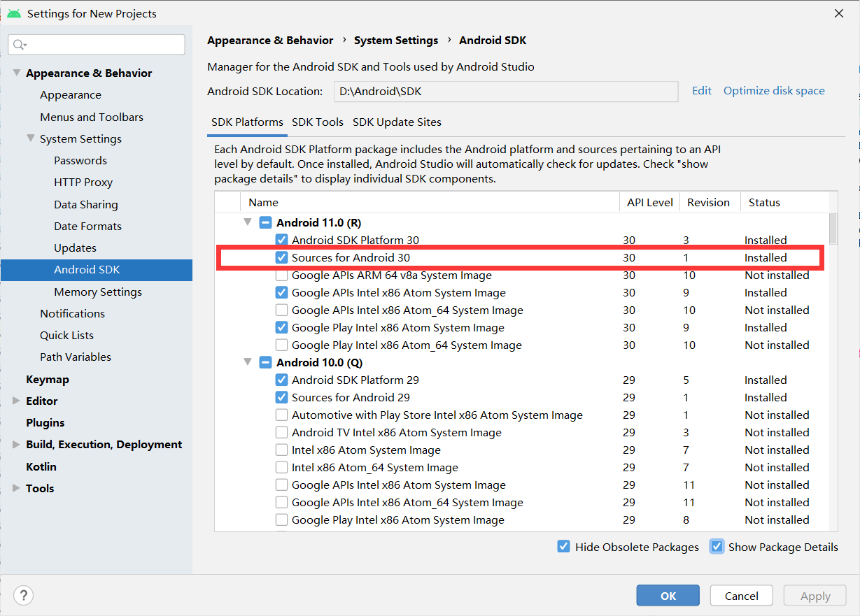Uncheck Android SDK Platform 29

tap(281, 380)
